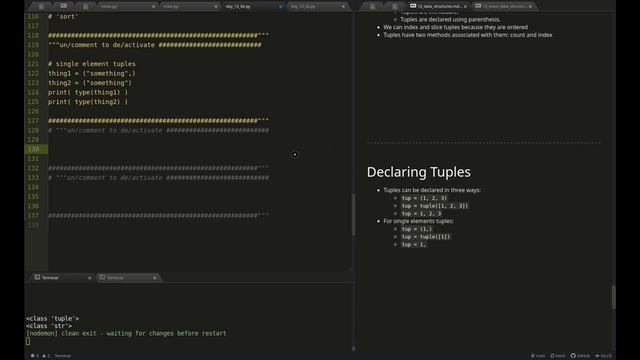Viewport: 640px width, 360px height.
Task: Click 'For single elements tuples:' bullet text
Action: 418,221
